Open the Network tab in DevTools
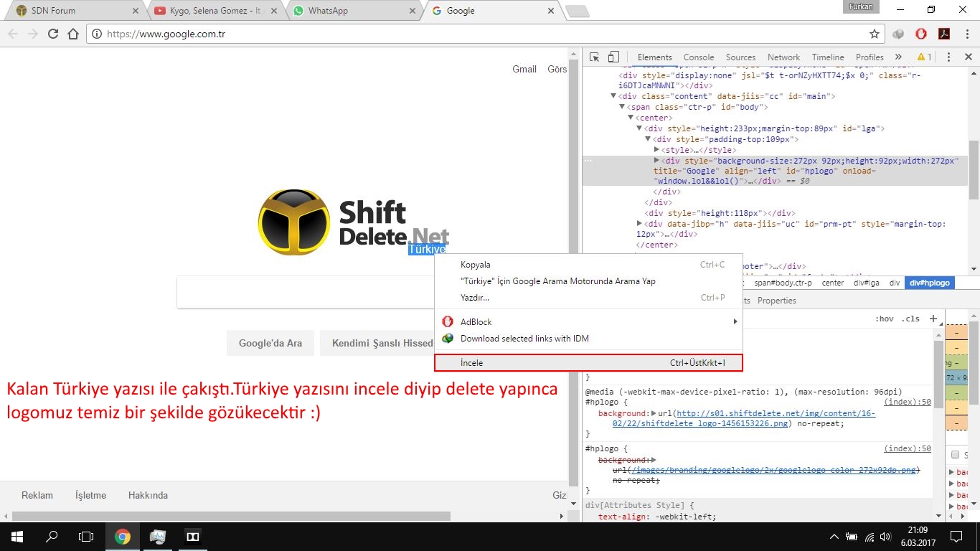 (x=783, y=57)
